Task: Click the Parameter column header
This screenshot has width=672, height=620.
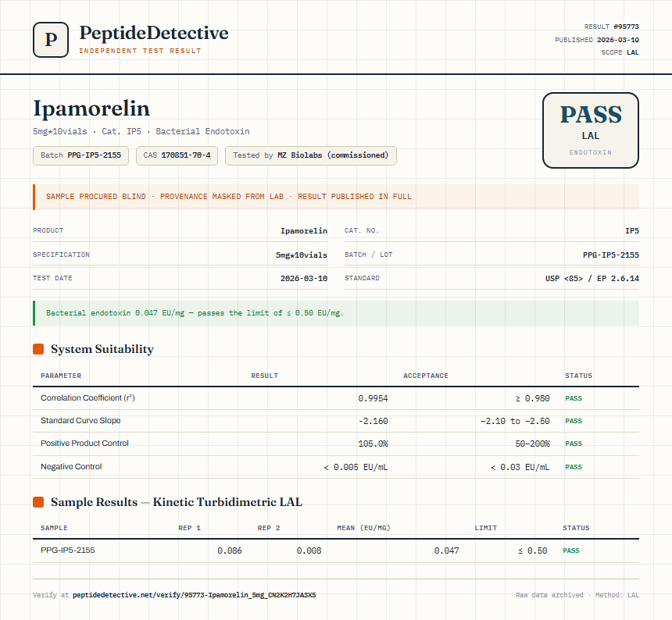Action: pyautogui.click(x=61, y=376)
